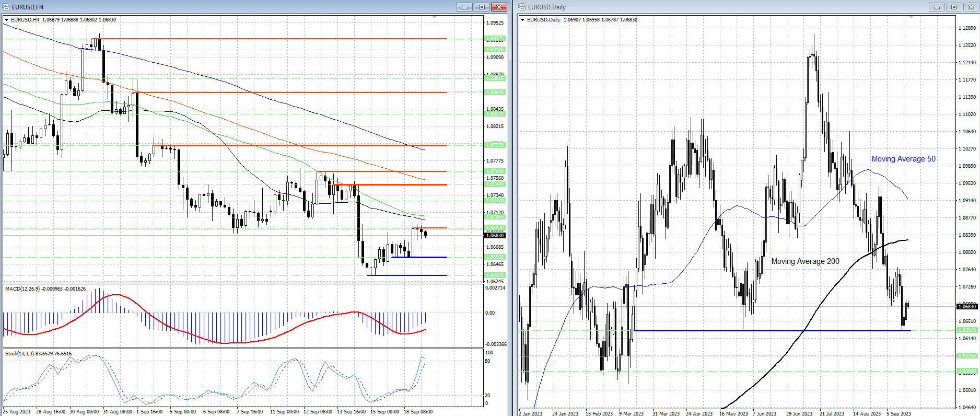
Task: Restore the EURUSD,H4 chart window
Action: (482, 7)
